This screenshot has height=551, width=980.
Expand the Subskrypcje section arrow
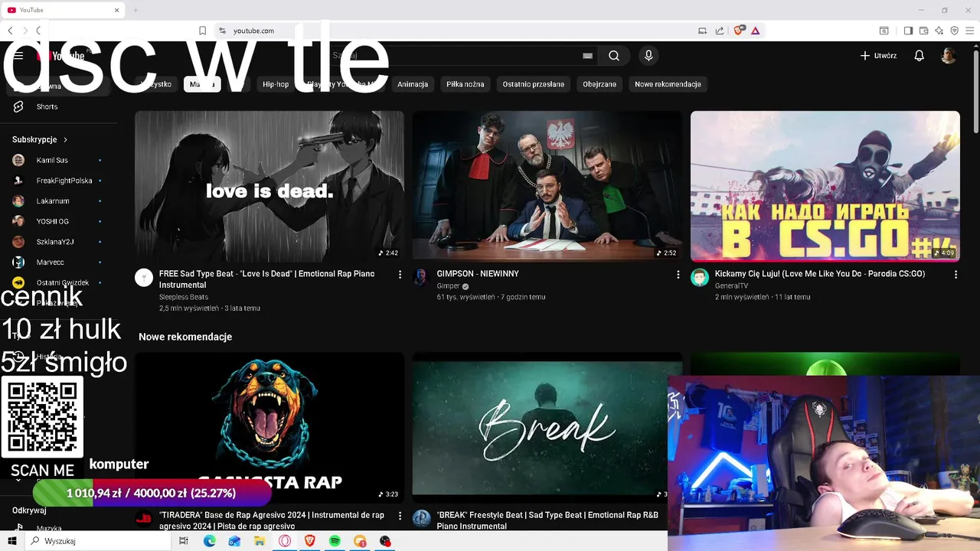click(65, 140)
